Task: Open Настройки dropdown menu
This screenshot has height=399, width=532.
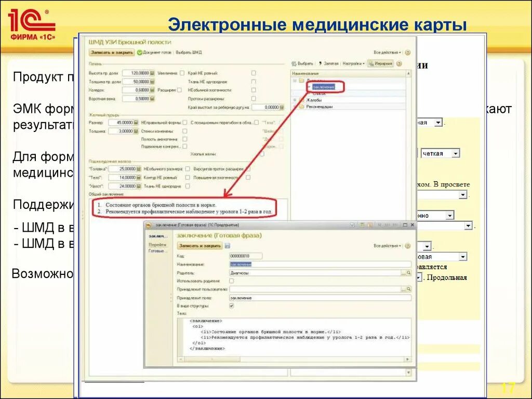Action: click(x=353, y=63)
